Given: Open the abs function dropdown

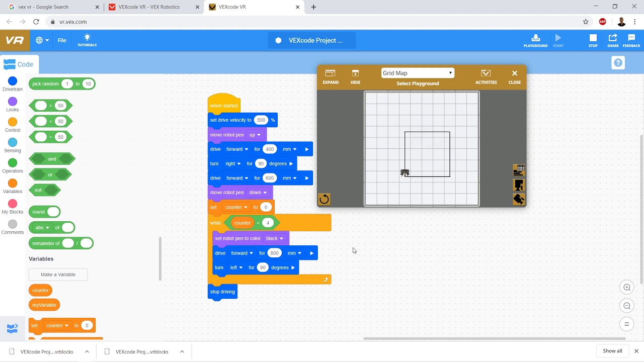Looking at the screenshot, I should pos(42,228).
